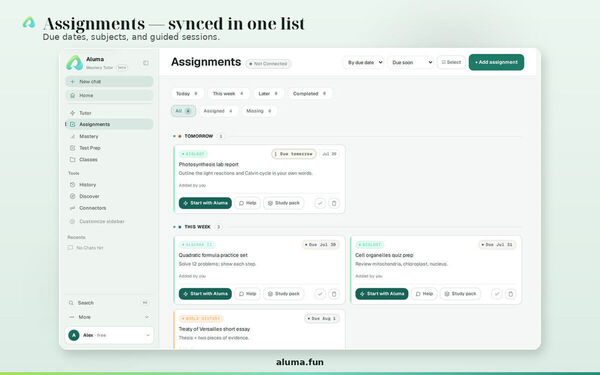Click the Due Aug 1 badge

[x=322, y=318]
